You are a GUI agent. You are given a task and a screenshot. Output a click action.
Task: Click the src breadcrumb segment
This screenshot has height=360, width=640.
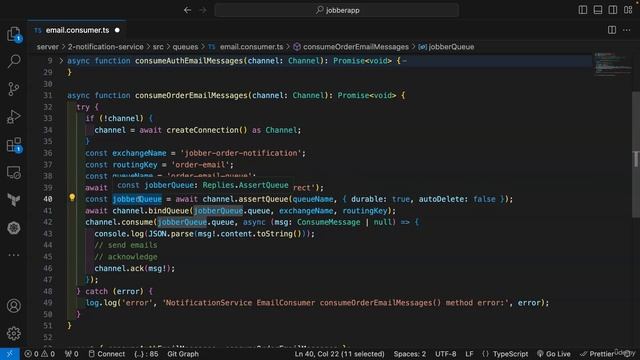pos(158,47)
